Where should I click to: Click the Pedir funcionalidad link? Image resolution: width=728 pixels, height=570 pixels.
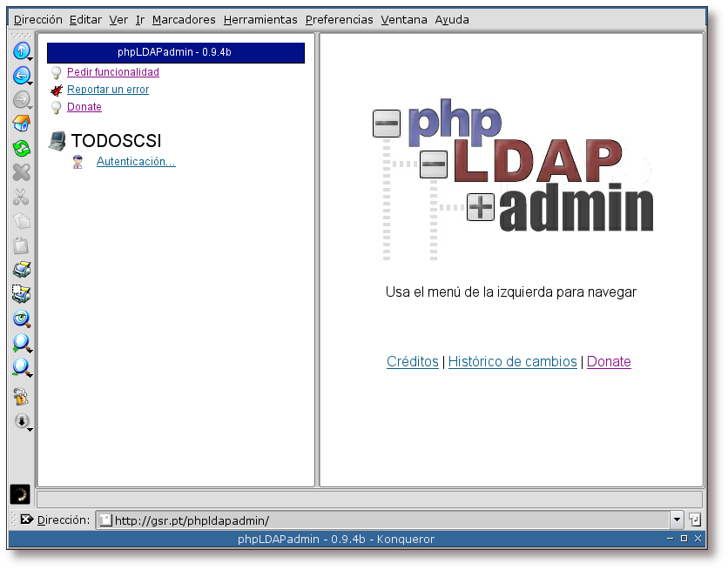coord(112,72)
